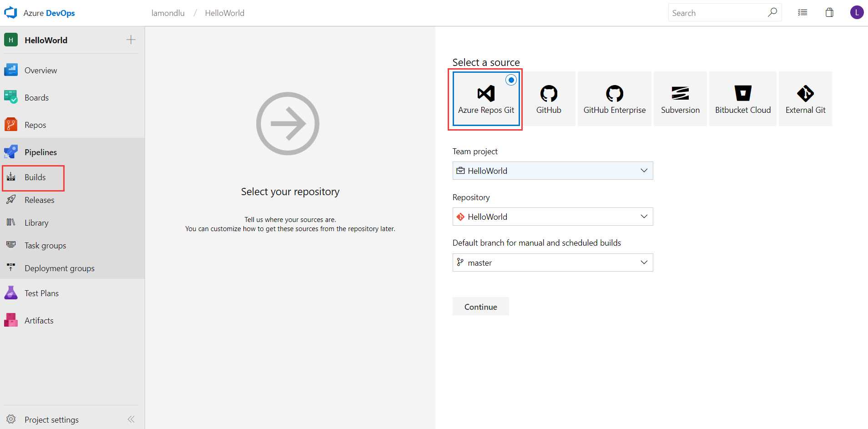Expand the Team project dropdown
Screen dimensions: 868x429
tap(553, 171)
